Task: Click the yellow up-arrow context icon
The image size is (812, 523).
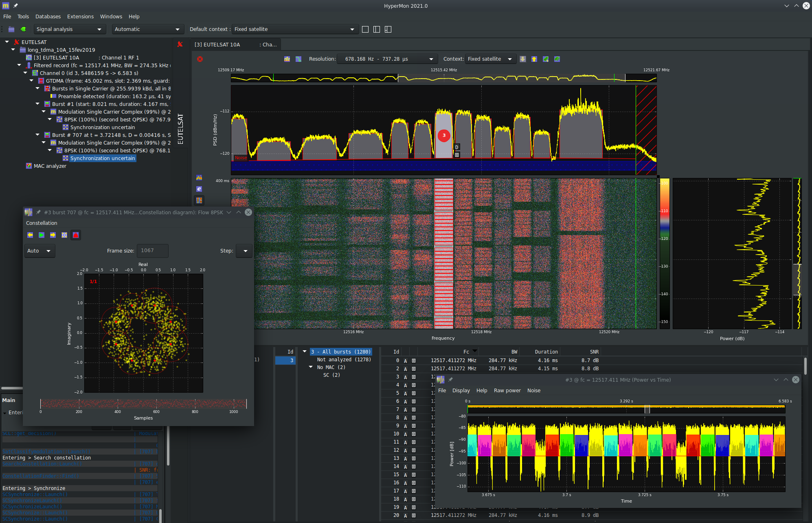Action: click(x=534, y=59)
